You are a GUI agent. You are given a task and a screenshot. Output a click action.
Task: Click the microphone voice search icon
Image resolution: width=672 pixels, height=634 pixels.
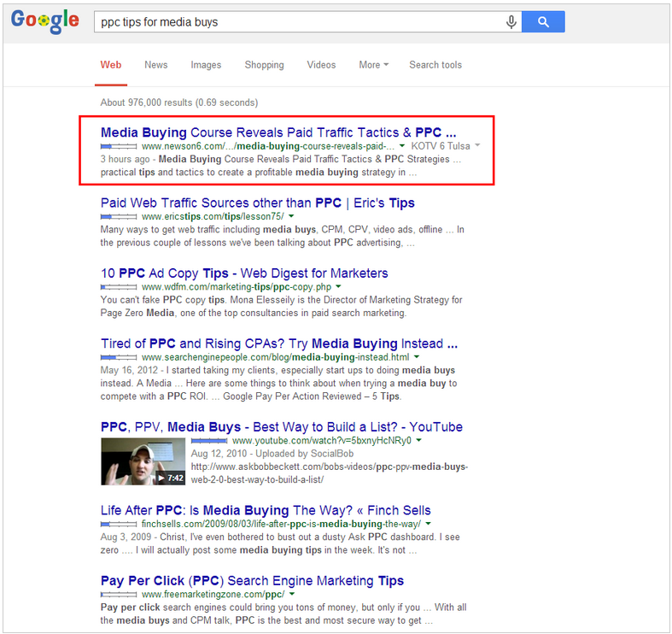511,22
